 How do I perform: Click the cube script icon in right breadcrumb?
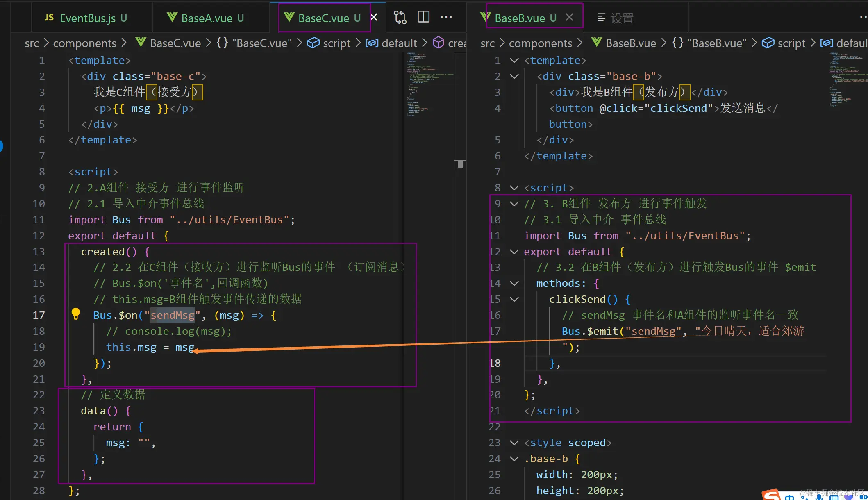coord(768,43)
